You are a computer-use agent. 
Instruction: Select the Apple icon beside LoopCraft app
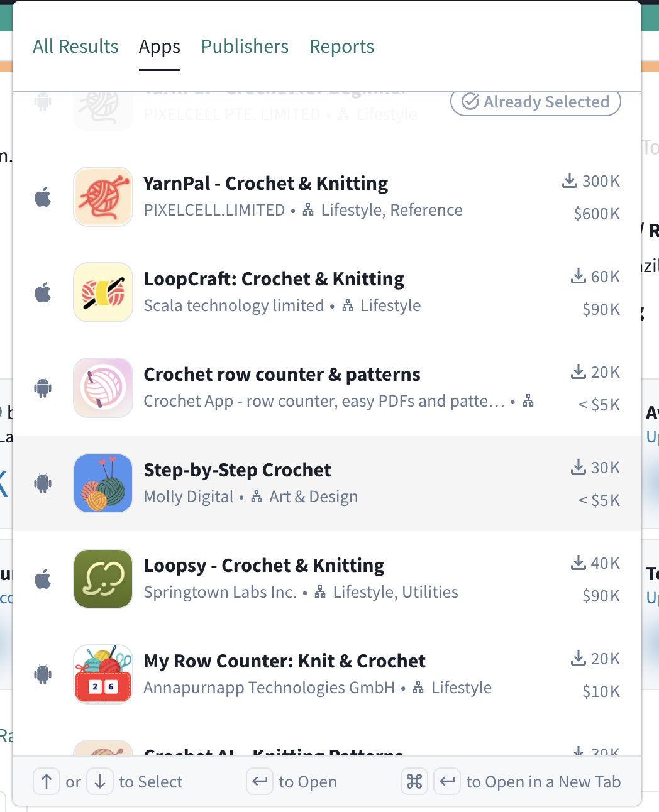tap(42, 292)
